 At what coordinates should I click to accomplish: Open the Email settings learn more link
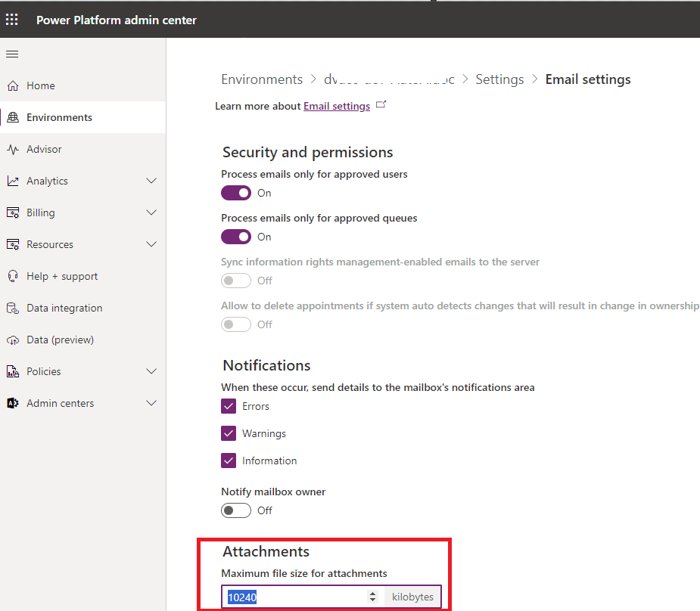pyautogui.click(x=337, y=106)
